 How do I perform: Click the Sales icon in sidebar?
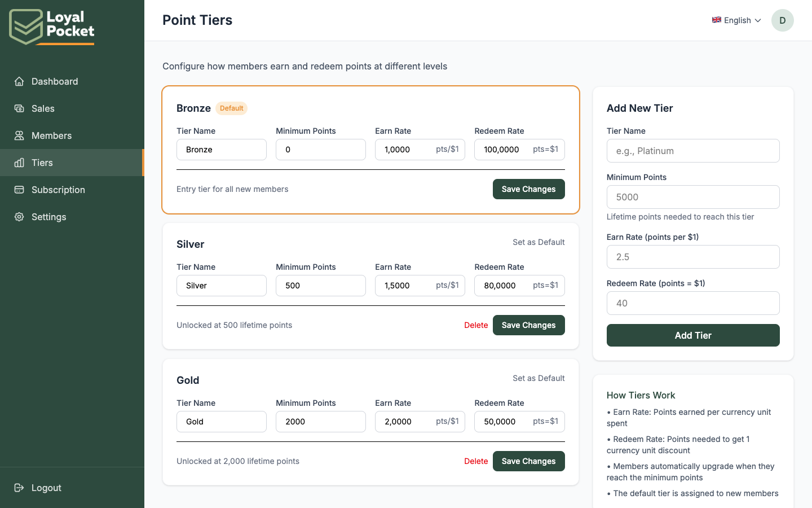(x=19, y=108)
